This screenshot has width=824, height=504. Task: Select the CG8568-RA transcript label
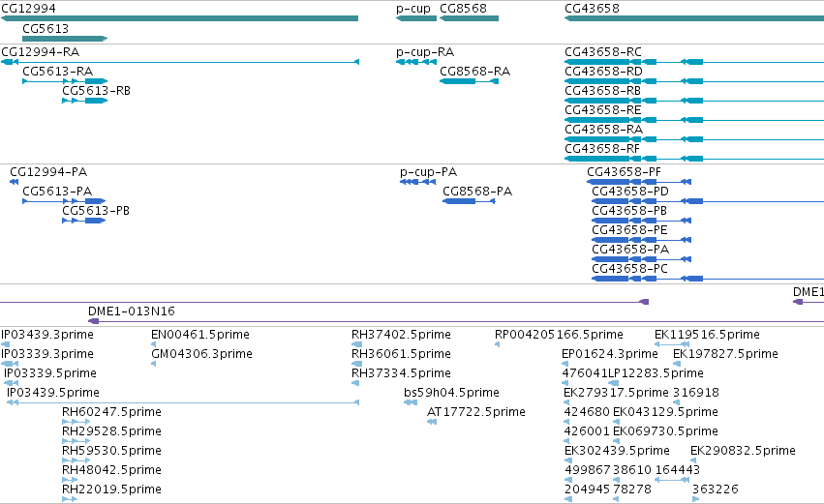475,72
